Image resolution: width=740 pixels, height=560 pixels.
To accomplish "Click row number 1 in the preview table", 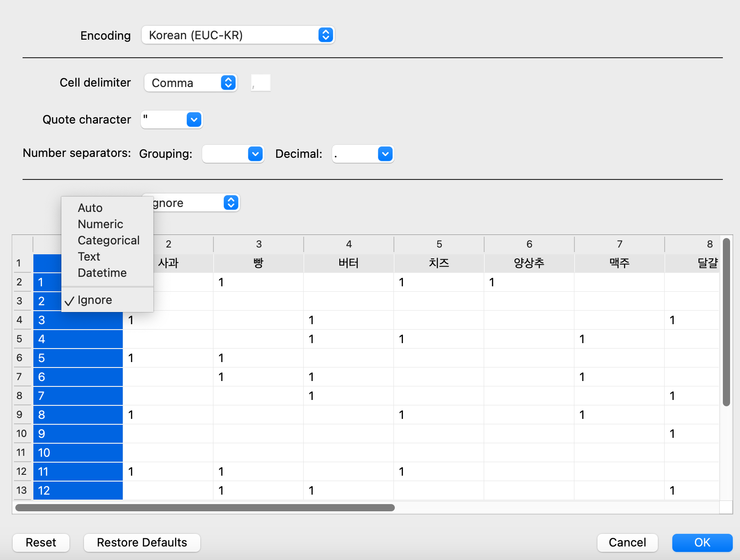I will (22, 263).
